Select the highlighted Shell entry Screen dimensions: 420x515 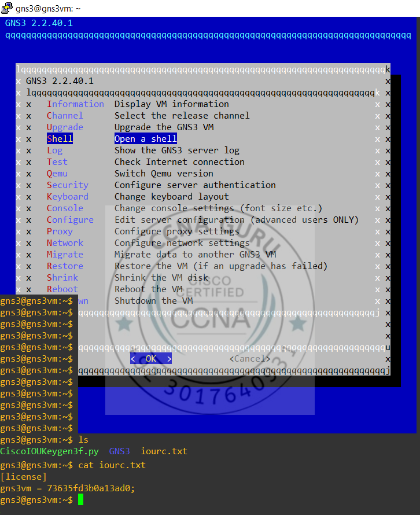coord(60,139)
